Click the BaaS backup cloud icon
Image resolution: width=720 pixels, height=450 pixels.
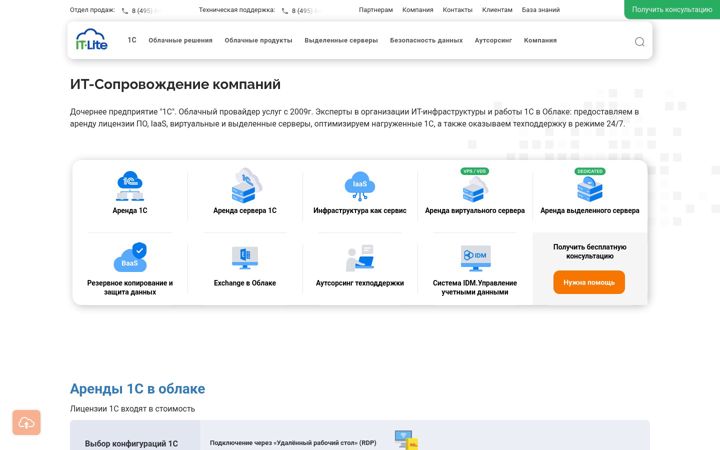click(x=130, y=257)
